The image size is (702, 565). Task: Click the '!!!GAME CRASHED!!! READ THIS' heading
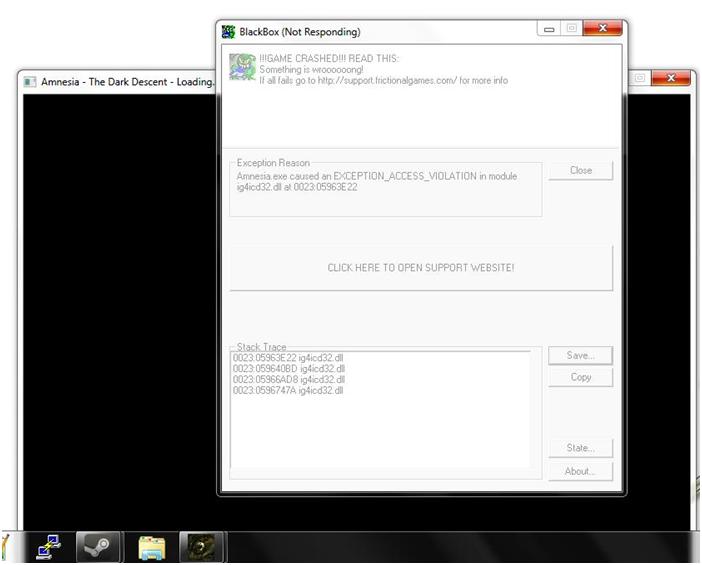click(329, 58)
